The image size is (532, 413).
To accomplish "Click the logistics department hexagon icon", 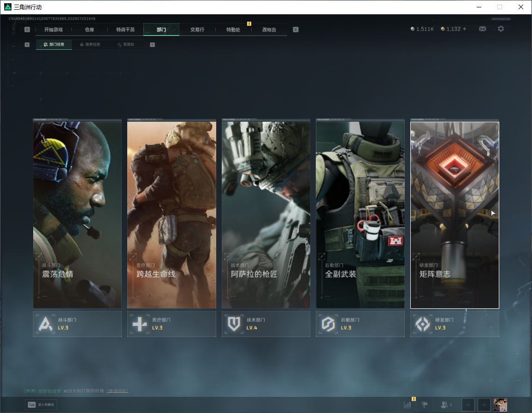I will click(328, 324).
